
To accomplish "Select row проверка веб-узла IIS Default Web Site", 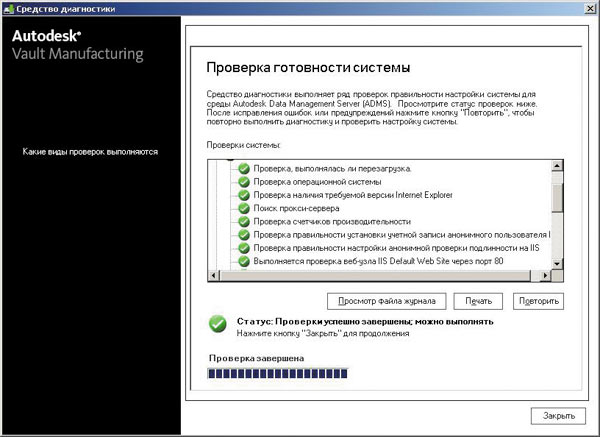I will pos(378,261).
